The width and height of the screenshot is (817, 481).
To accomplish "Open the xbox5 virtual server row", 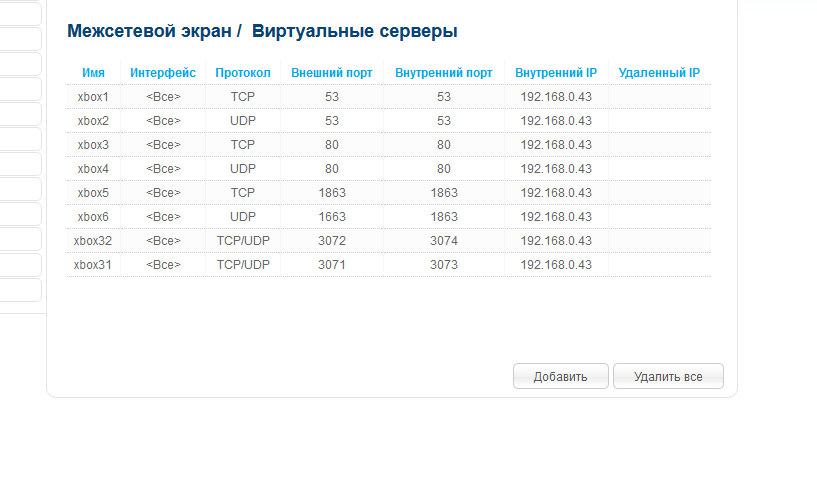I will 389,193.
